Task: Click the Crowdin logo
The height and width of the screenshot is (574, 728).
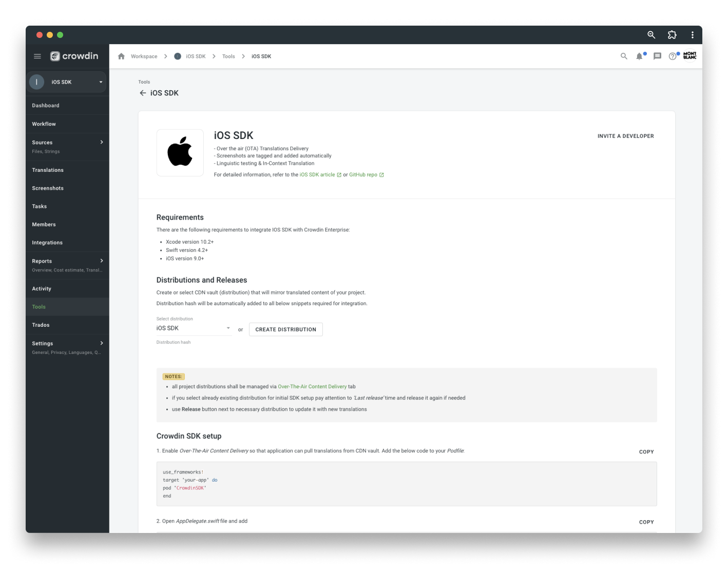Action: click(74, 56)
